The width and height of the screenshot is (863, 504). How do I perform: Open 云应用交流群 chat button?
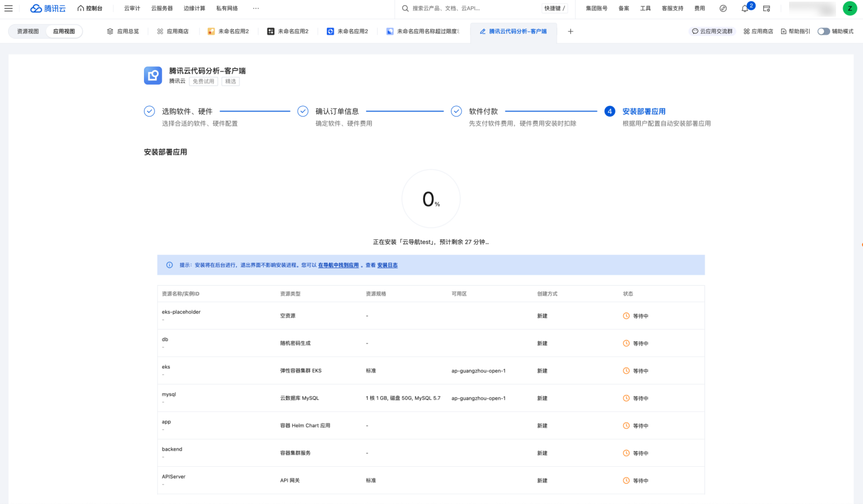pyautogui.click(x=713, y=31)
